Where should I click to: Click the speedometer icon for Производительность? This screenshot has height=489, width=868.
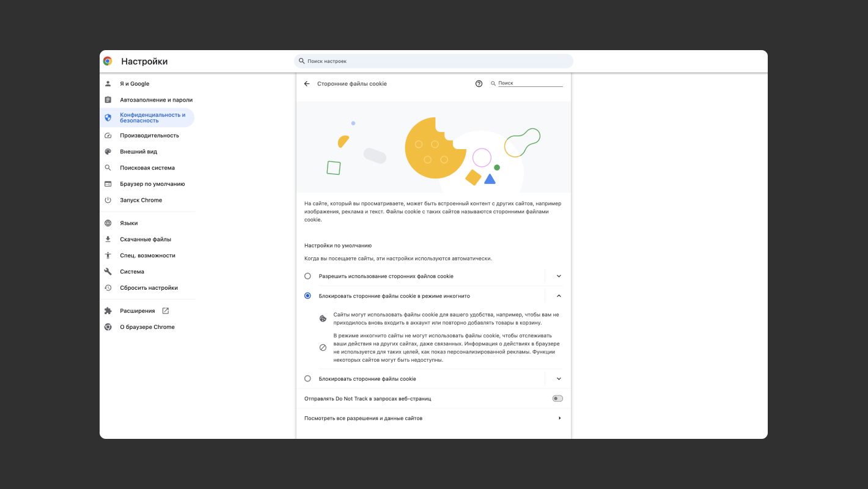pyautogui.click(x=108, y=135)
